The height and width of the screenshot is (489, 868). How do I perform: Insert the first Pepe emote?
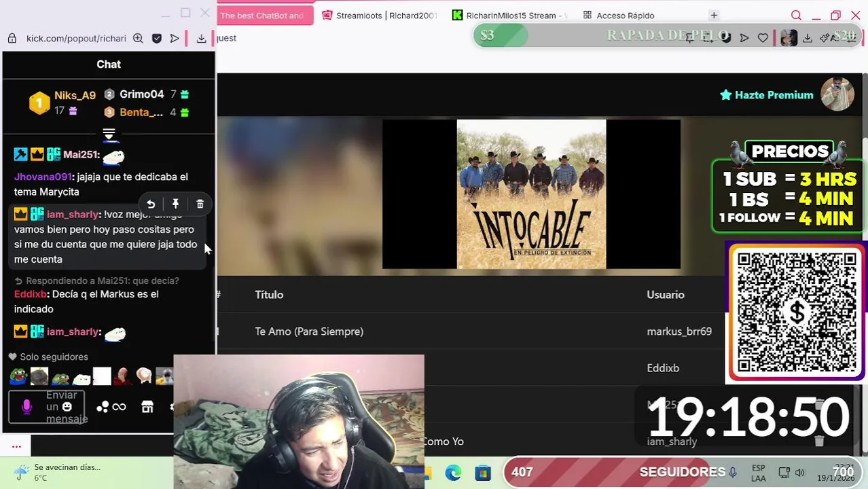click(18, 376)
